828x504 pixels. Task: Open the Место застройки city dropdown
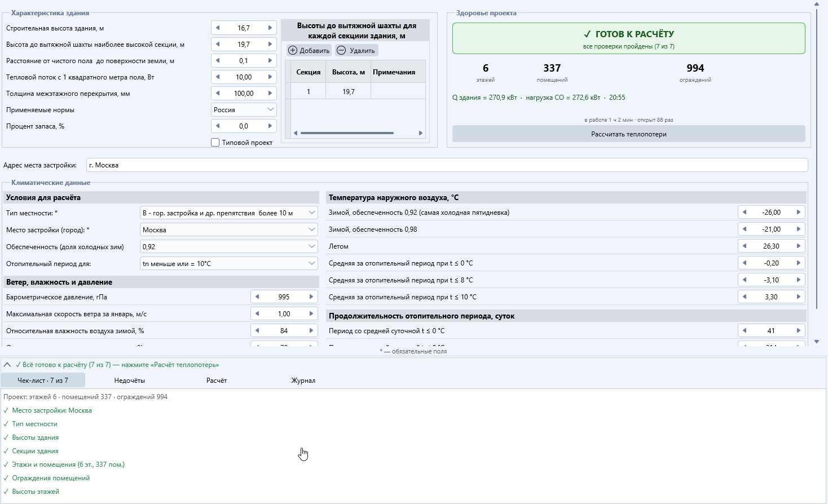pos(229,229)
